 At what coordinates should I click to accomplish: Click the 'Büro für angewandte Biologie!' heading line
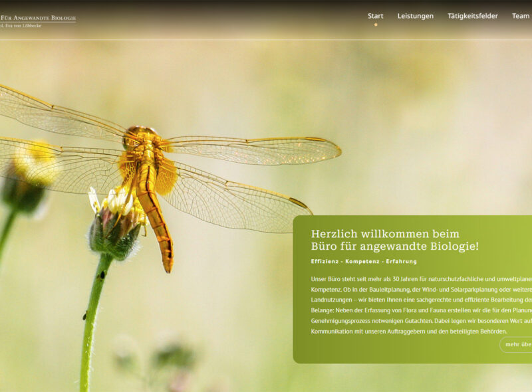click(x=394, y=246)
